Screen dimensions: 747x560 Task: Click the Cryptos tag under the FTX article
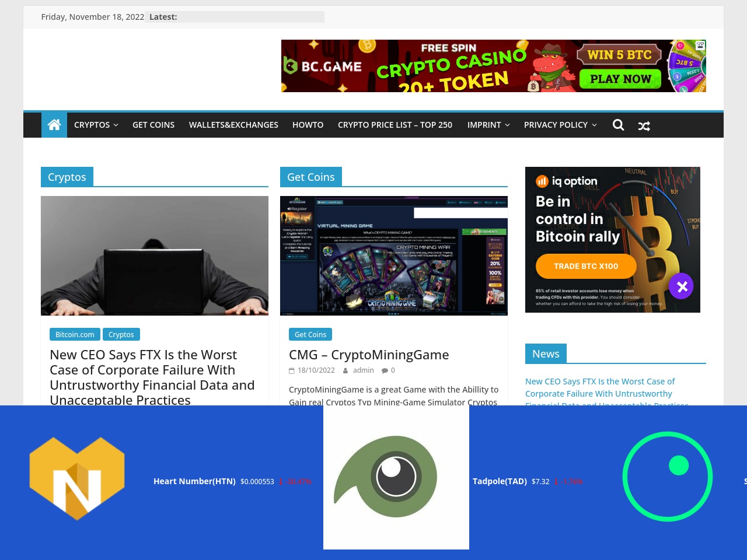pyautogui.click(x=121, y=334)
